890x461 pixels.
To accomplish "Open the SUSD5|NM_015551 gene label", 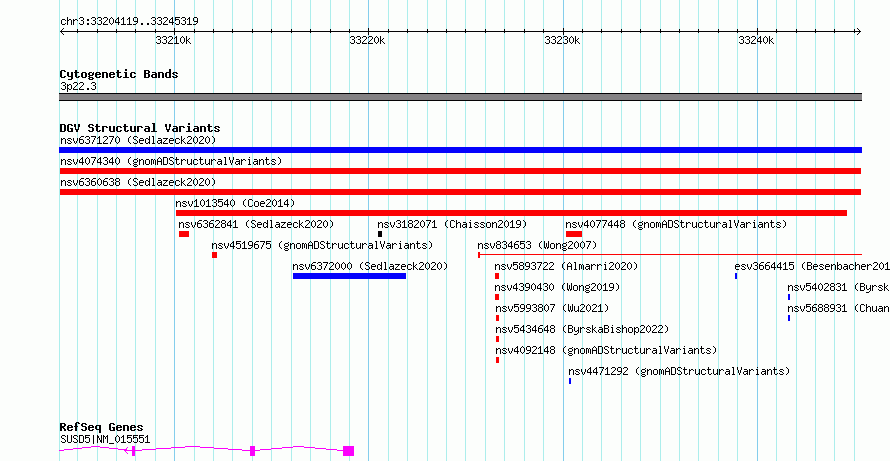I will (x=105, y=439).
